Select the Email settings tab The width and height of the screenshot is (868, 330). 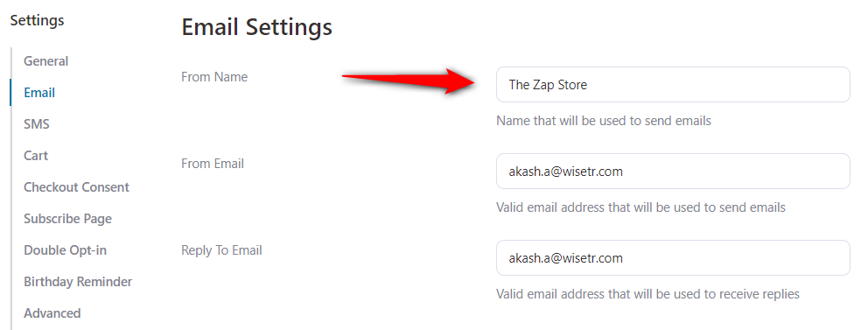point(39,93)
